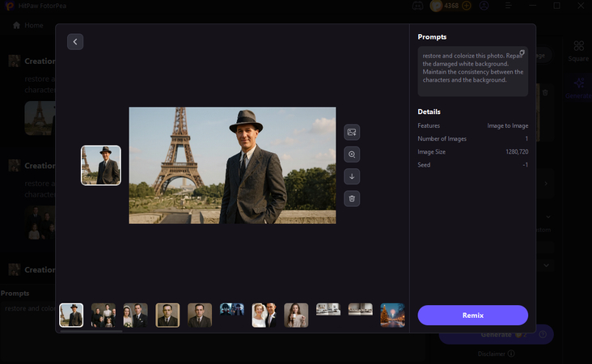Click the HitPaw FotorPea app logo

click(10, 6)
